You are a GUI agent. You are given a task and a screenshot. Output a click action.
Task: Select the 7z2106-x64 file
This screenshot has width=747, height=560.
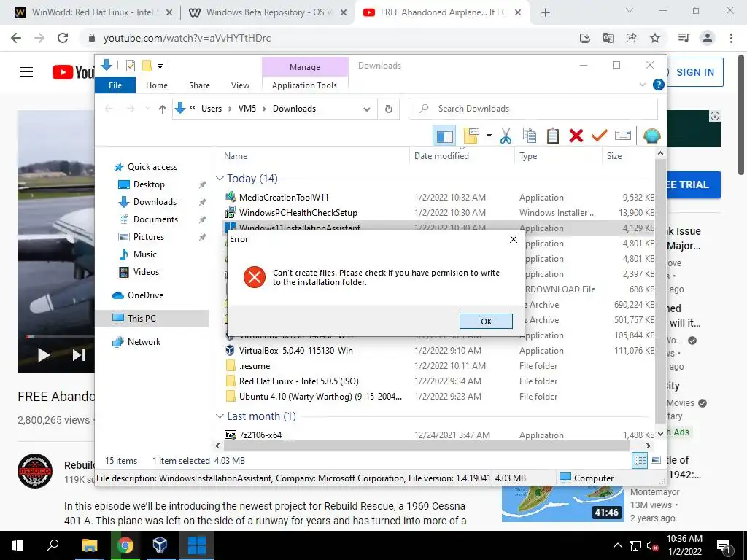(x=260, y=435)
